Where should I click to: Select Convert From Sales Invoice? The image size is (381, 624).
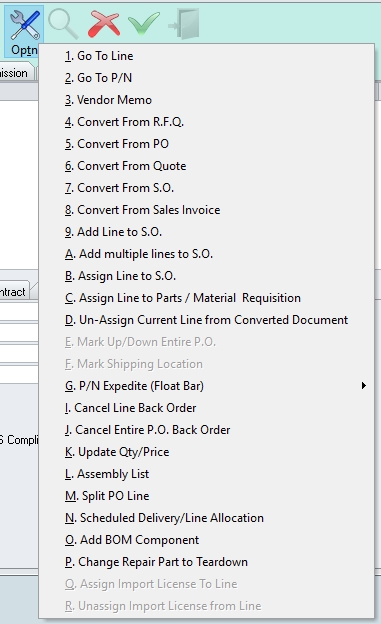coord(206,210)
